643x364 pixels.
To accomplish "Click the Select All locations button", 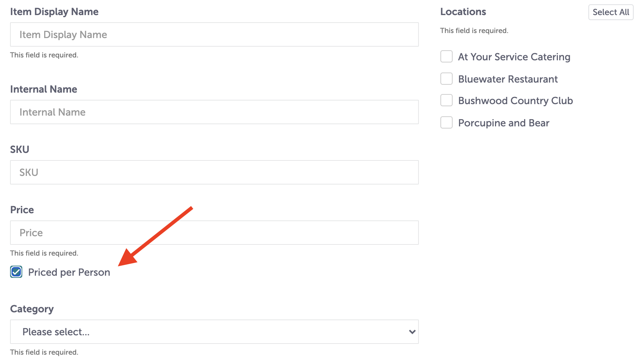I will (611, 12).
